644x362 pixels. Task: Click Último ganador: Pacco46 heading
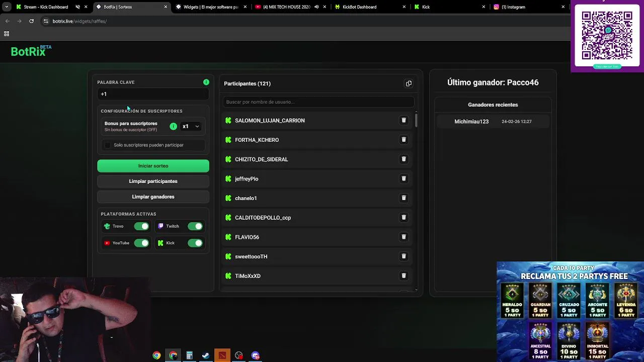(493, 82)
